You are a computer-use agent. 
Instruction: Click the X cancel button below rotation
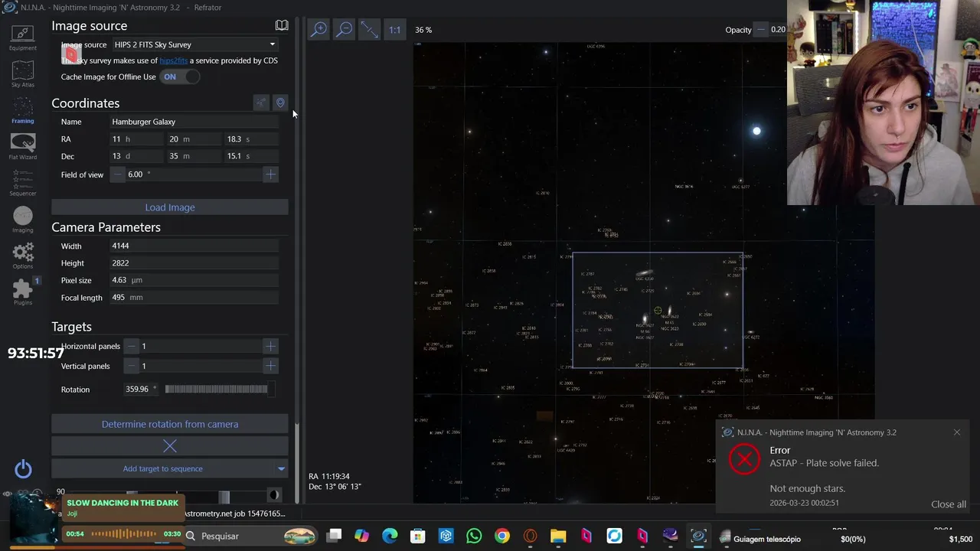(170, 446)
